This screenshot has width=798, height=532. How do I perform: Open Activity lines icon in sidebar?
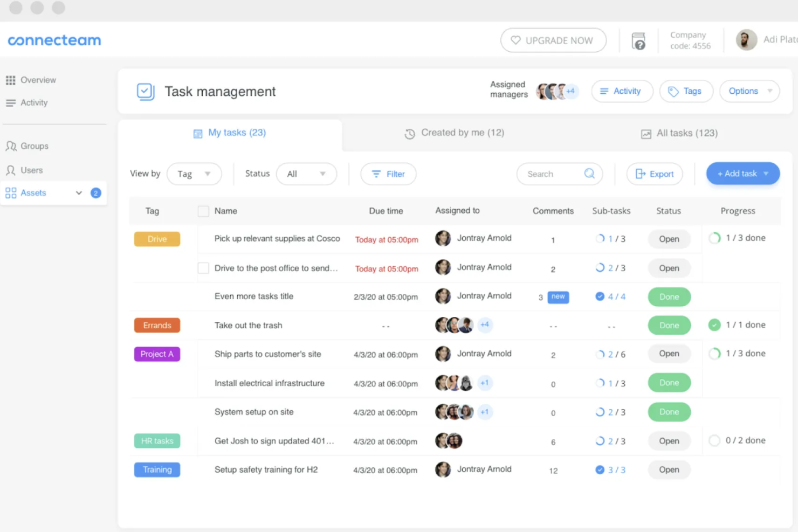click(x=11, y=103)
